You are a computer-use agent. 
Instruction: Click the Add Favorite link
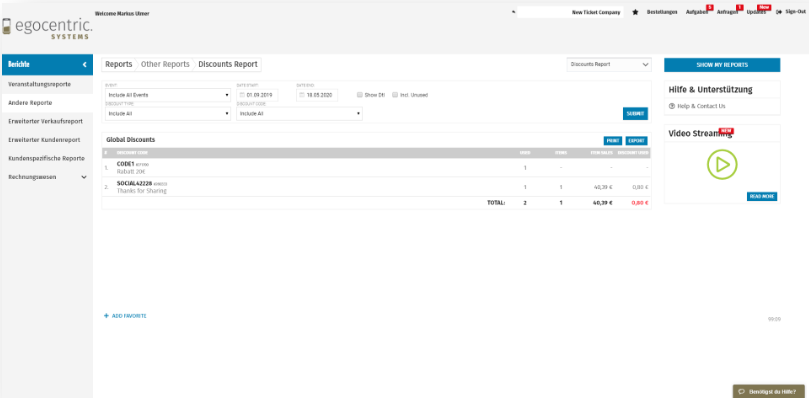tap(129, 316)
